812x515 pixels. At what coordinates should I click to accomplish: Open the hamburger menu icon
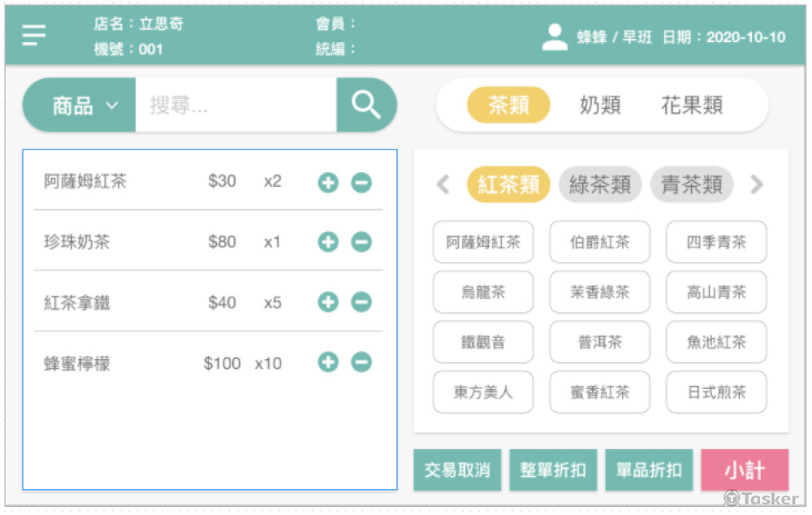34,35
